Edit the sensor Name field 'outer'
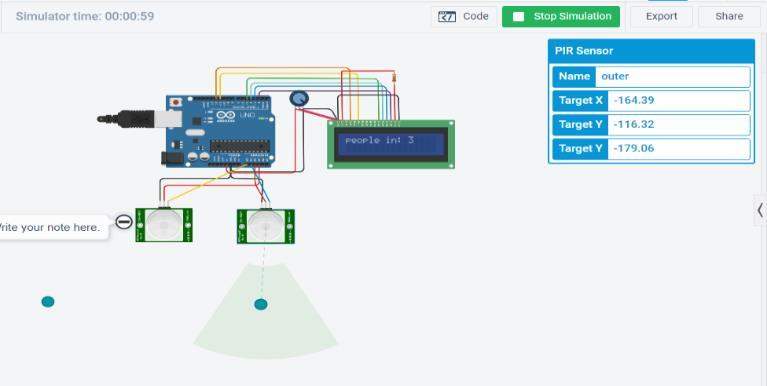This screenshot has height=386, width=767. click(x=672, y=76)
